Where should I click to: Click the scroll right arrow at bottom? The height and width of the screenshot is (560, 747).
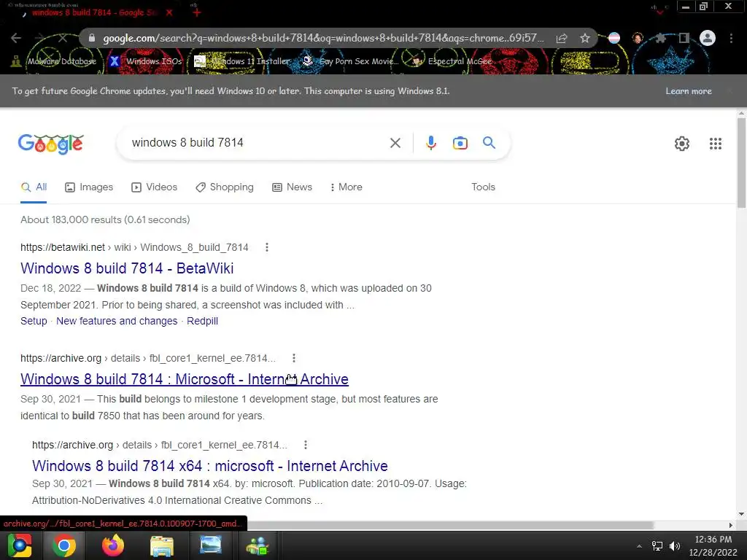point(731,525)
